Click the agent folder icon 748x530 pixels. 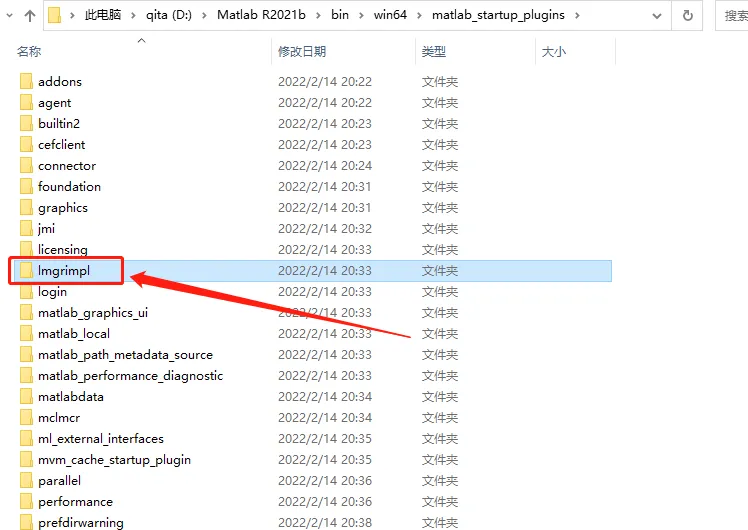(x=26, y=102)
